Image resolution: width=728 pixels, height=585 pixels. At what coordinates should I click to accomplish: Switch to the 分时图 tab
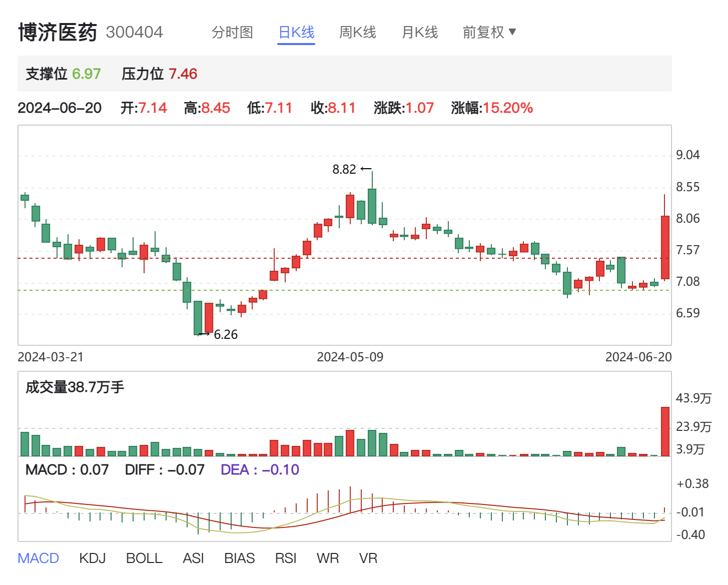(x=232, y=33)
